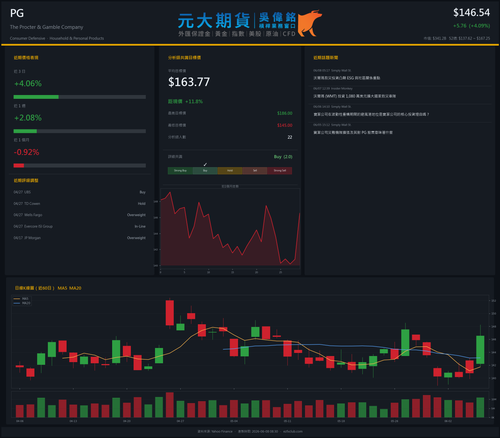This screenshot has width=500, height=438.
Task: Click the 04/17 JP Morgan rating row
Action: [80, 238]
